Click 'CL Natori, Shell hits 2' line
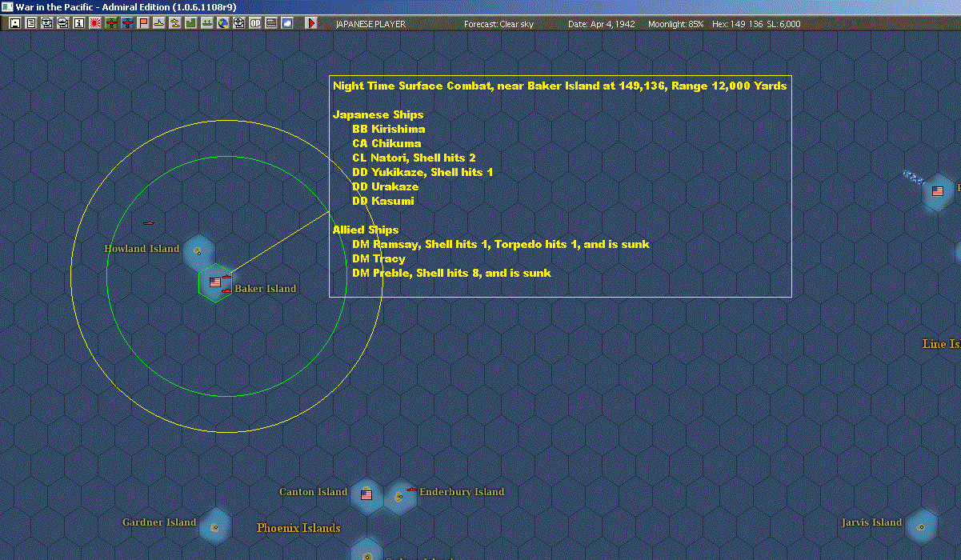Screen dimensions: 961x560 pyautogui.click(x=414, y=158)
